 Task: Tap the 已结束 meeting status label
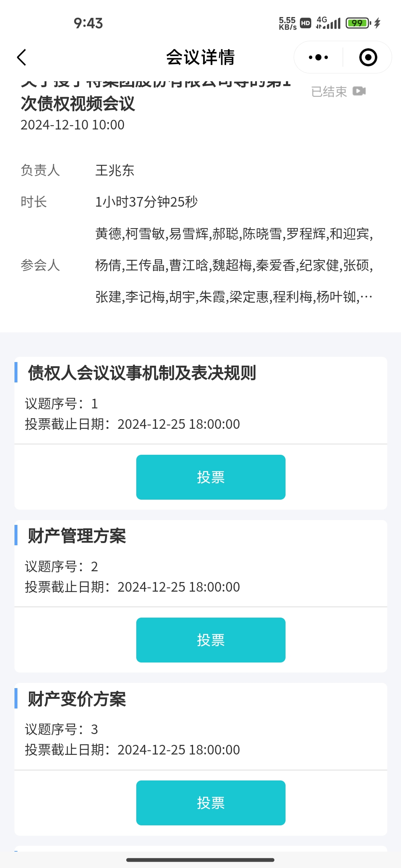tap(329, 92)
